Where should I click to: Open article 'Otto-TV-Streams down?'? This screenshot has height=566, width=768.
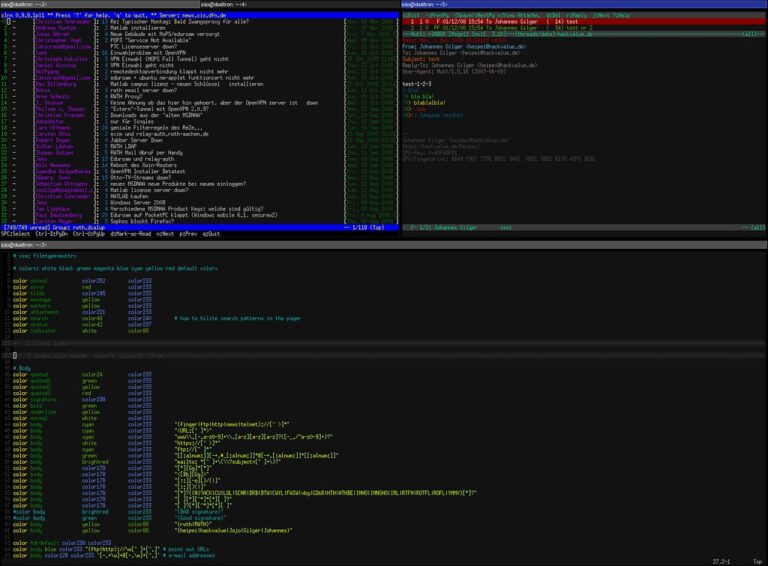(x=140, y=178)
